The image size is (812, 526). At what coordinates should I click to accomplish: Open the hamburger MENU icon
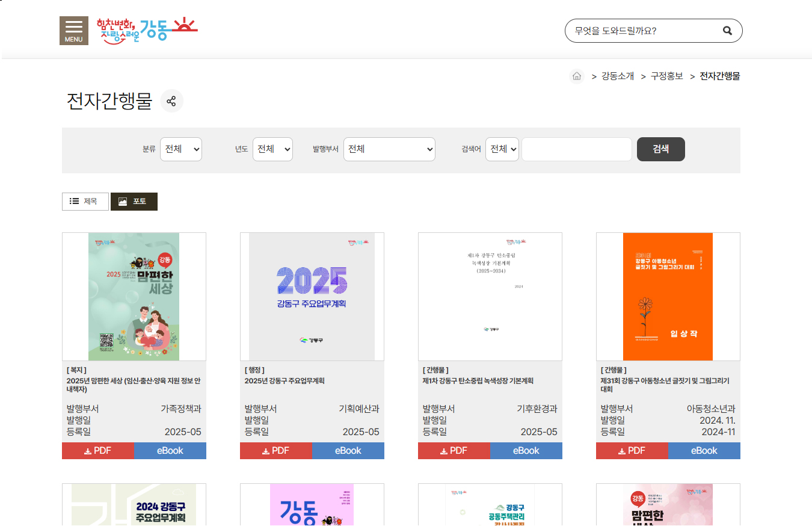tap(73, 31)
